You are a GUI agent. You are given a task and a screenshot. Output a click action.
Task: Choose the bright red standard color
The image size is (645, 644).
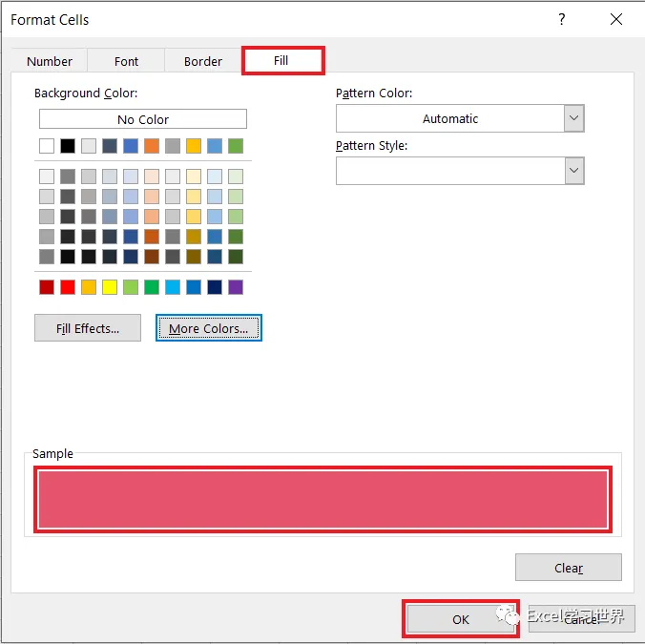(x=68, y=287)
